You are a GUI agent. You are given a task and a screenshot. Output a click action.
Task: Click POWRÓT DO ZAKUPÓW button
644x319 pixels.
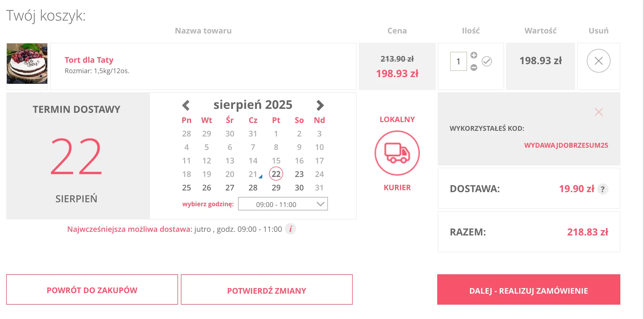click(92, 290)
